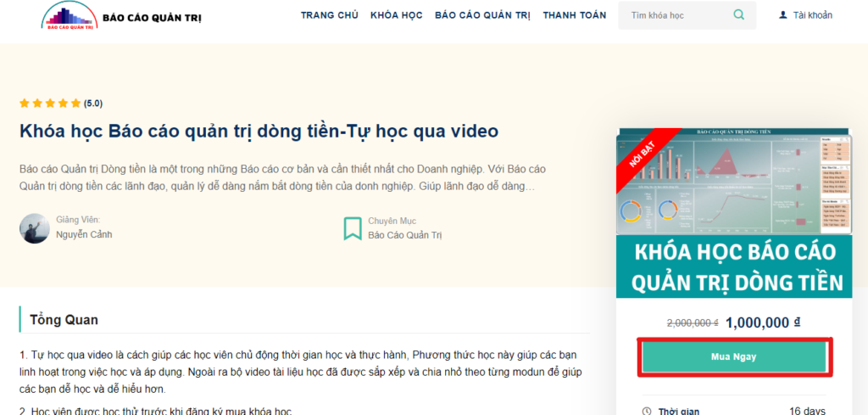Select THANH TOÁN in the navigation bar
This screenshot has width=868, height=415.
click(x=574, y=15)
